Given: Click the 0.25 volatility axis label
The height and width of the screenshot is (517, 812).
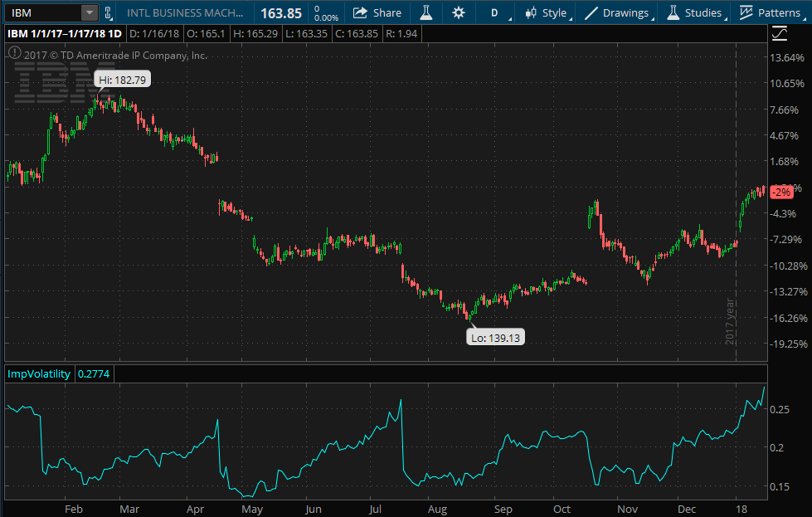Looking at the screenshot, I should [x=780, y=409].
